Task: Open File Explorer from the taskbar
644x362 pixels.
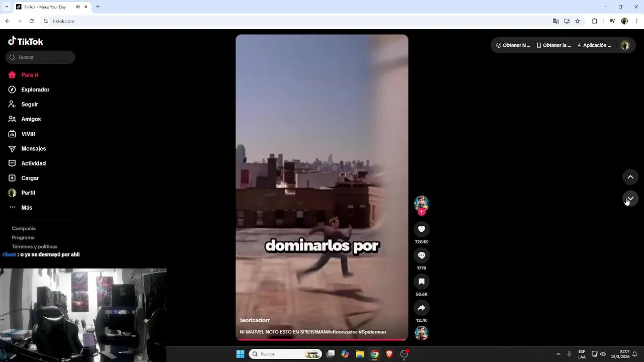Action: click(x=360, y=354)
